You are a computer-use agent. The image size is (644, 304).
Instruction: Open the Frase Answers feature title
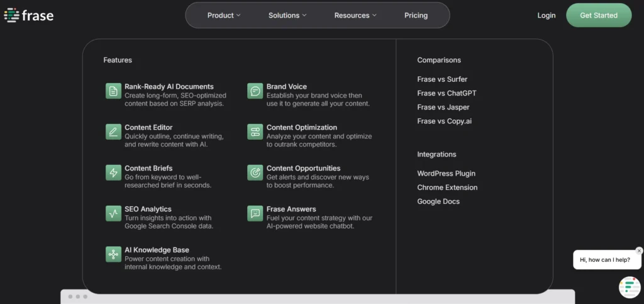[291, 209]
